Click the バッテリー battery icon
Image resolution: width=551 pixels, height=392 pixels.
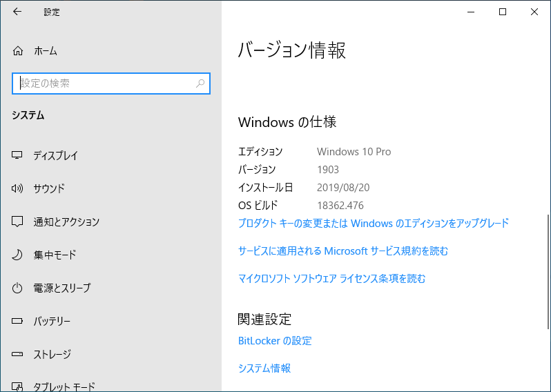click(17, 321)
